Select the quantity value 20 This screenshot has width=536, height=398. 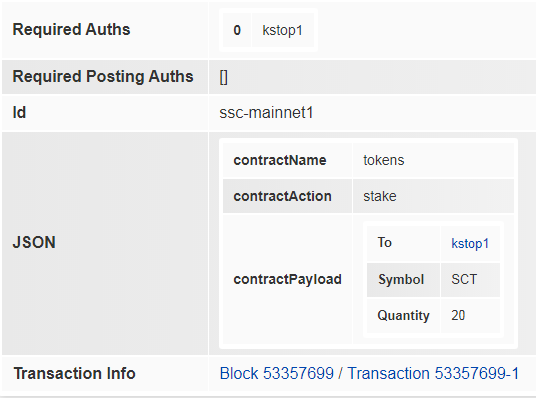pos(458,315)
